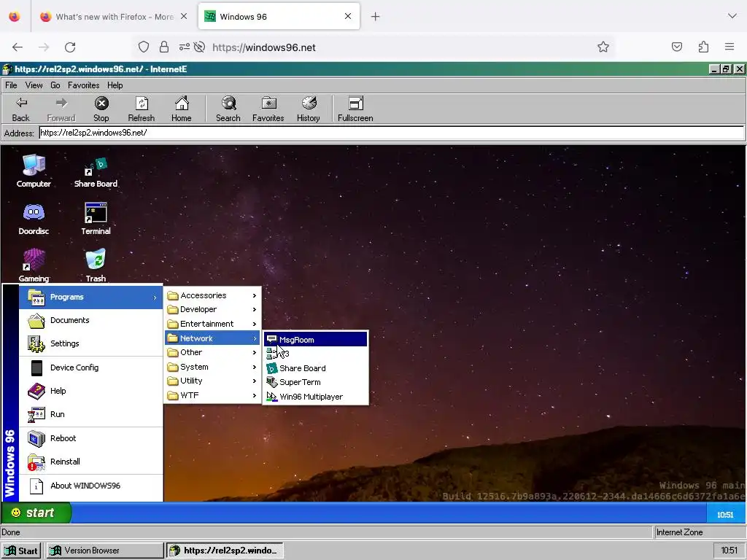Switch to Version Browser in the taskbar
Viewport: 747px width, 560px height.
point(104,551)
